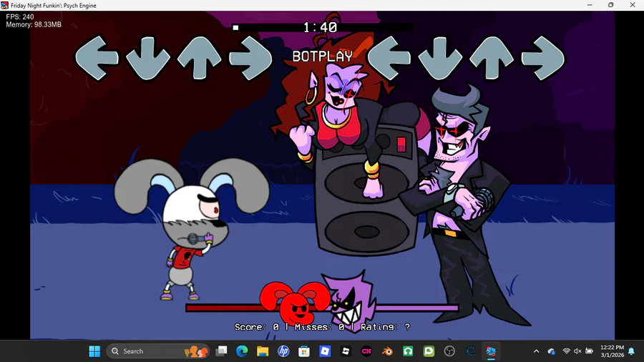
Task: Click the player's left arrow receptor
Action: coord(389,58)
